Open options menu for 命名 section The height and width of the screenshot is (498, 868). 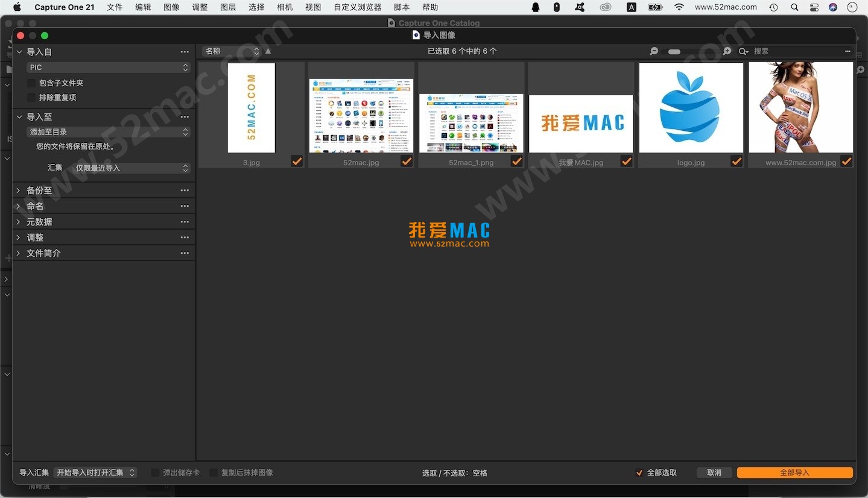tap(185, 206)
